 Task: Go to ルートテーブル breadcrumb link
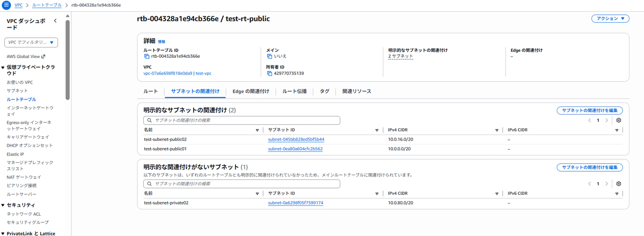[x=47, y=5]
